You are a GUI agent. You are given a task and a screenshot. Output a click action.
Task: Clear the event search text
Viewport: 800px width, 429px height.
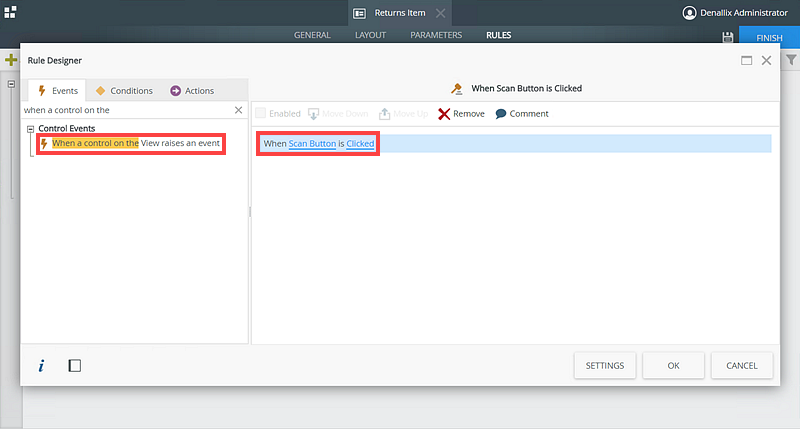point(238,110)
